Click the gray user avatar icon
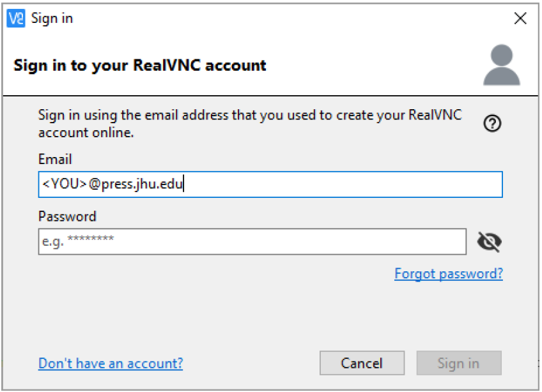The width and height of the screenshot is (542, 392). click(x=502, y=65)
